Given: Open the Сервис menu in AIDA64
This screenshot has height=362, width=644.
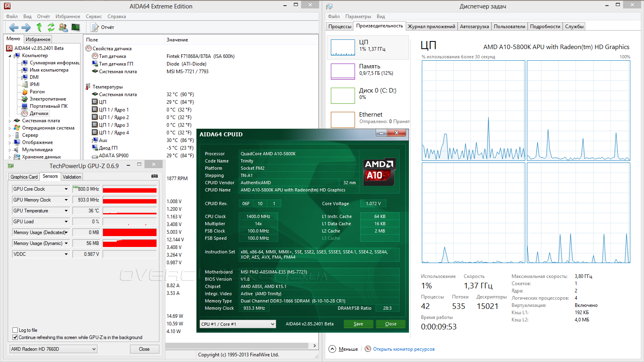Looking at the screenshot, I should click(94, 16).
